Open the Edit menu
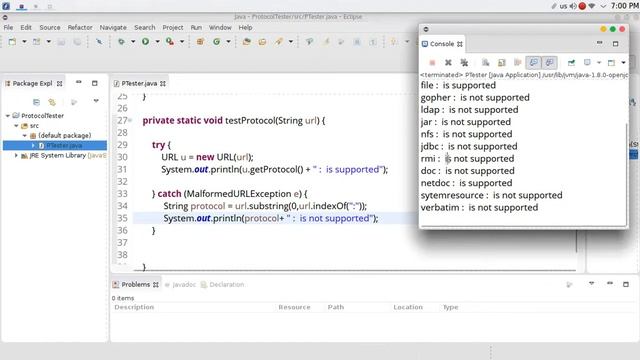Viewport: 640px width, 360px height. pos(26,27)
